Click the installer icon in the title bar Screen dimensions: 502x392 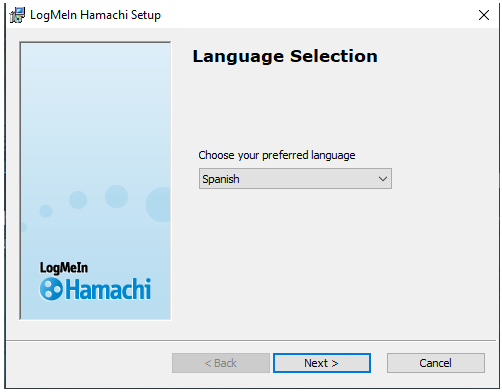click(17, 15)
